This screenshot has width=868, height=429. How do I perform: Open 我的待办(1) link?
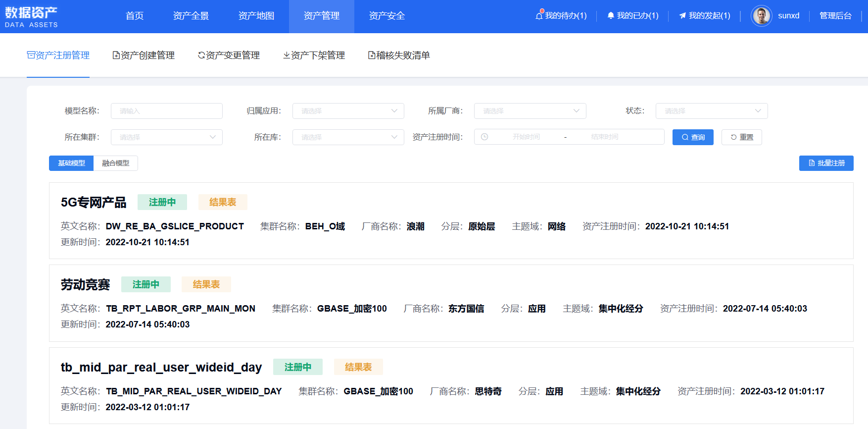[566, 16]
